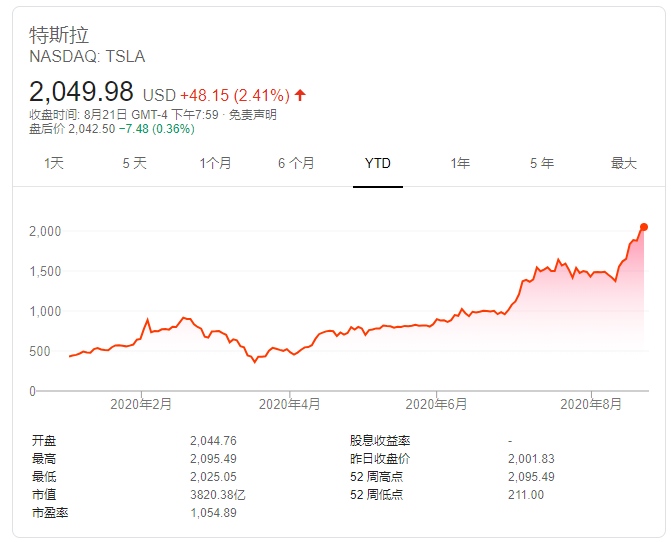Select the 5 天 chart range tab
Image resolution: width=671 pixels, height=542 pixels.
pyautogui.click(x=134, y=163)
